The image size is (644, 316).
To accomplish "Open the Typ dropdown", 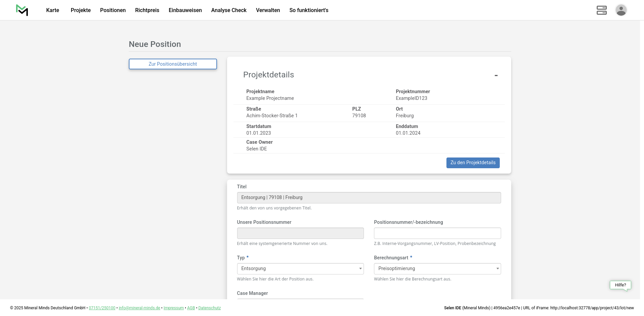I will [x=300, y=269].
